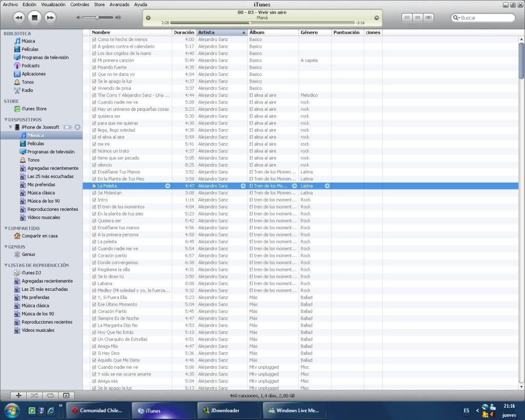This screenshot has width=525, height=420.
Task: Uncheck the song Se Molestan
Action: tap(94, 193)
